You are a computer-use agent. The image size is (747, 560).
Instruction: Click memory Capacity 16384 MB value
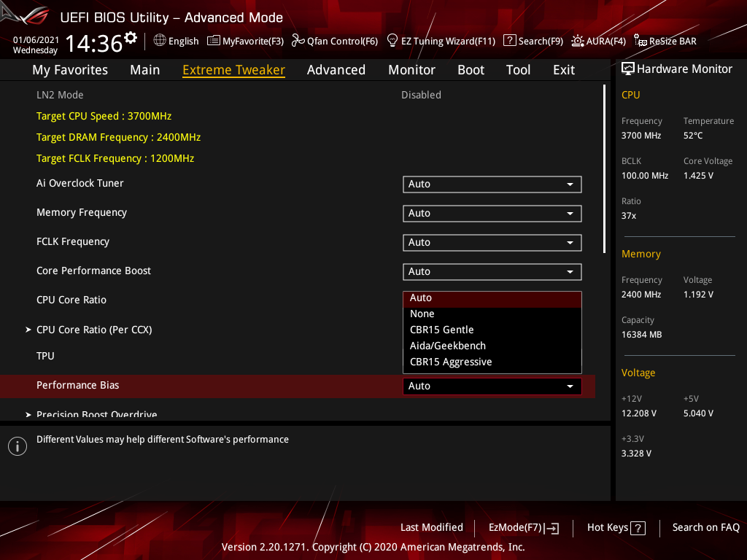(641, 335)
